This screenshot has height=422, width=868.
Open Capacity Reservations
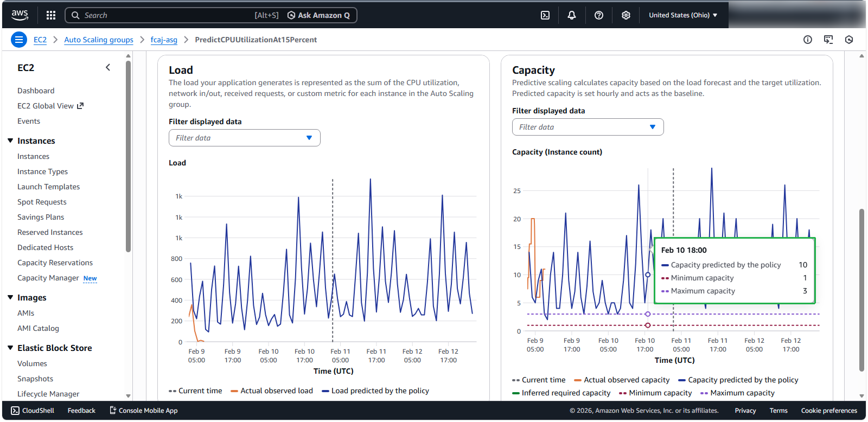(x=55, y=263)
